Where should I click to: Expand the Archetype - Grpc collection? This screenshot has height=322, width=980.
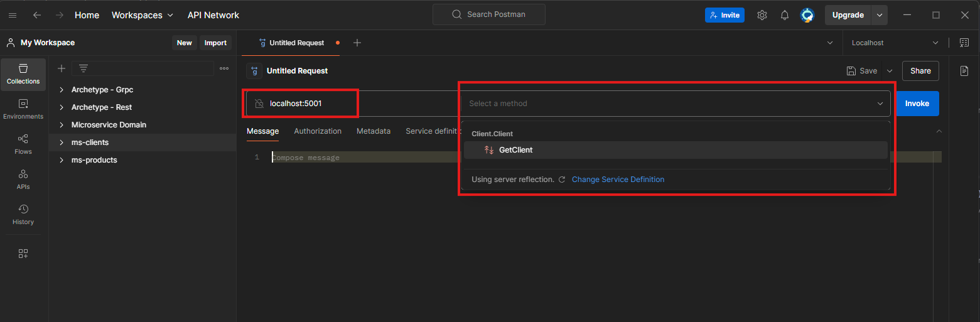[x=62, y=90]
